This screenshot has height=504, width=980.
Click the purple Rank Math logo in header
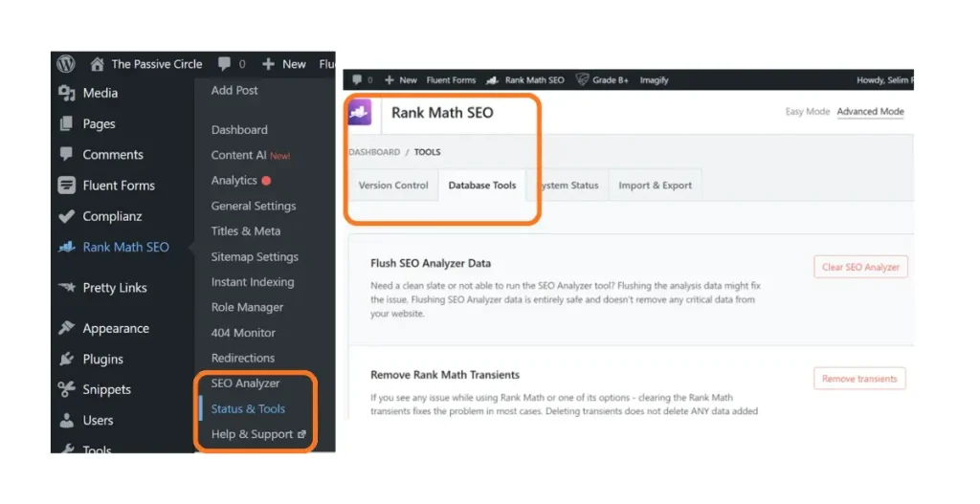pyautogui.click(x=360, y=113)
